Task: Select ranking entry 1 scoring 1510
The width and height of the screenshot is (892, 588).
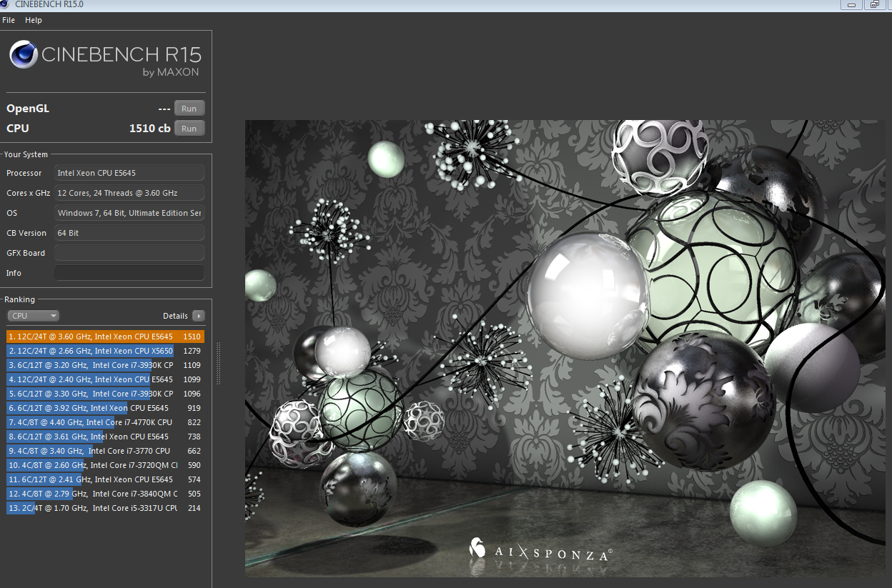Action: tap(106, 337)
